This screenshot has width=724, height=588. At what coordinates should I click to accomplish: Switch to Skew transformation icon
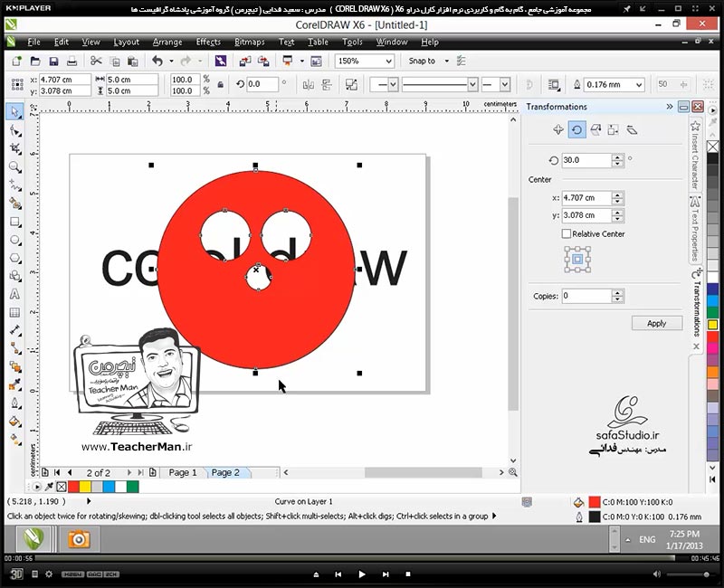pos(632,129)
